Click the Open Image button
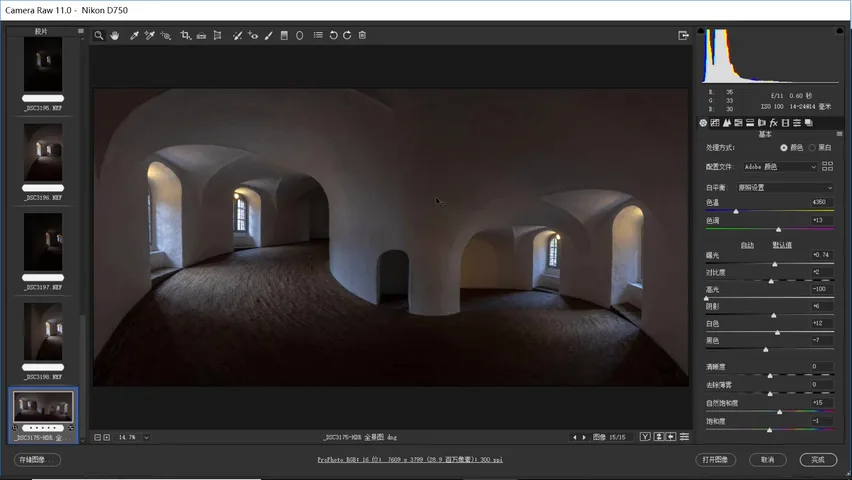 pyautogui.click(x=715, y=460)
